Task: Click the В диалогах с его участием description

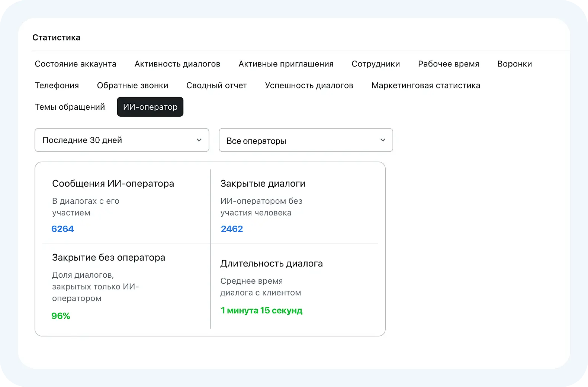Action: tap(86, 207)
